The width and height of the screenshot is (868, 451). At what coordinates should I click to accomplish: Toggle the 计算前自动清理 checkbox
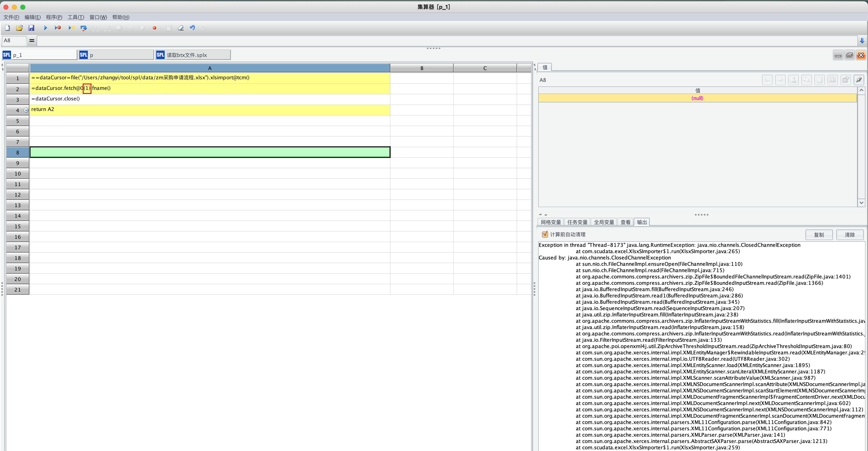[545, 234]
